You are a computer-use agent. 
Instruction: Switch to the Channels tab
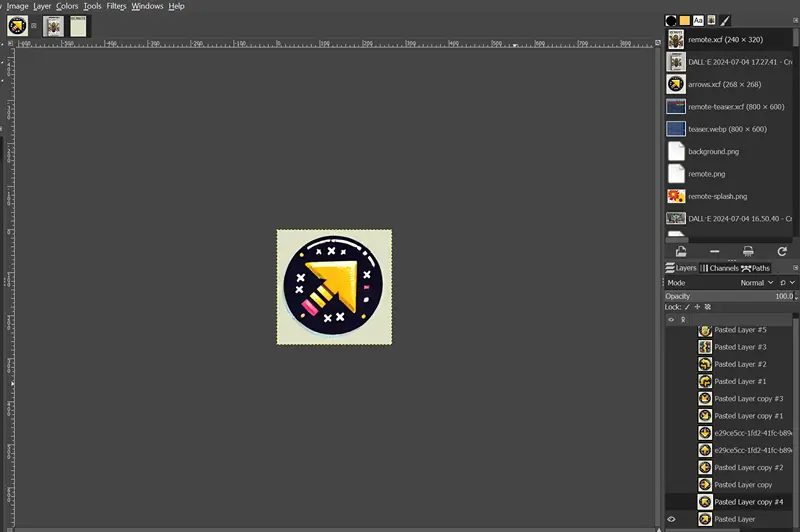(719, 268)
